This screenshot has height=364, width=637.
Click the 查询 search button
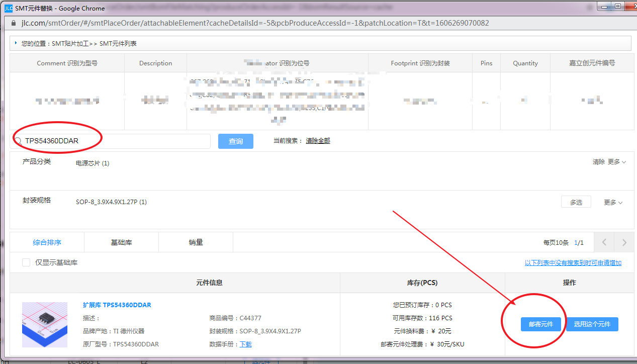[236, 141]
